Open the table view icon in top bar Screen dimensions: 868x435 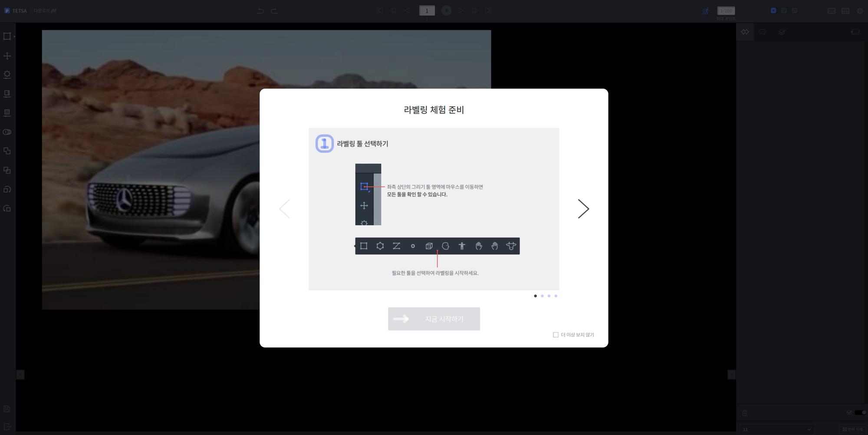pos(845,11)
